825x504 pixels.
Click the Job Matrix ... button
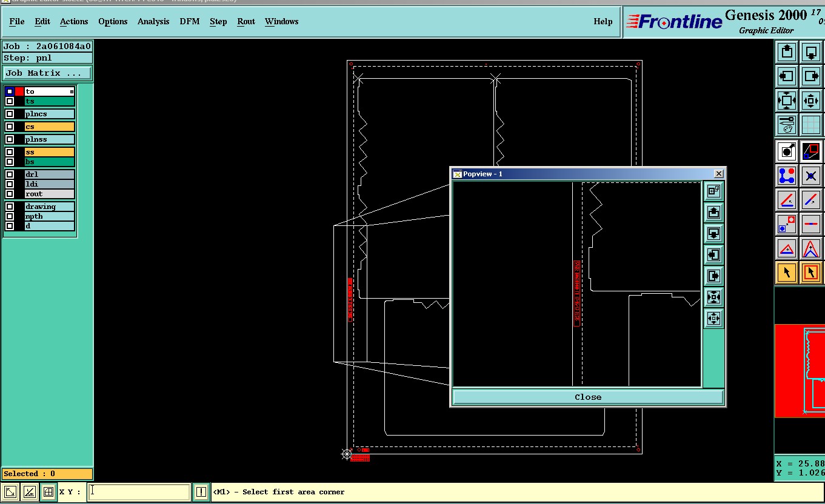pos(47,73)
